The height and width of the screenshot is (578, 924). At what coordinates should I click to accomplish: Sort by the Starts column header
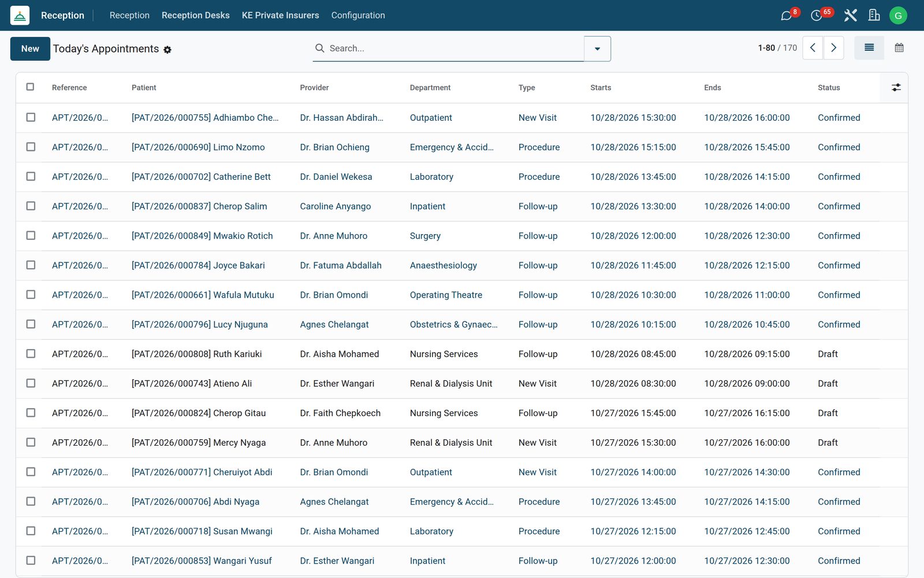coord(601,87)
